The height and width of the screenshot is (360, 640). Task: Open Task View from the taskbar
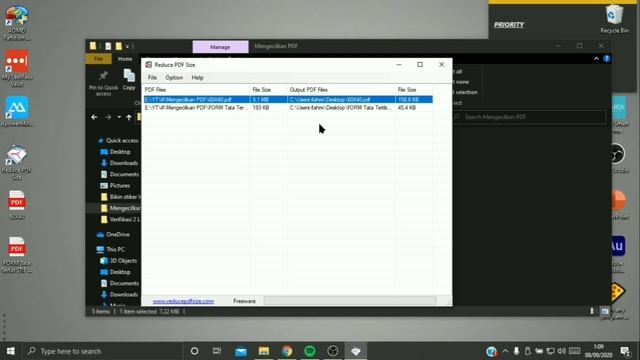217,351
